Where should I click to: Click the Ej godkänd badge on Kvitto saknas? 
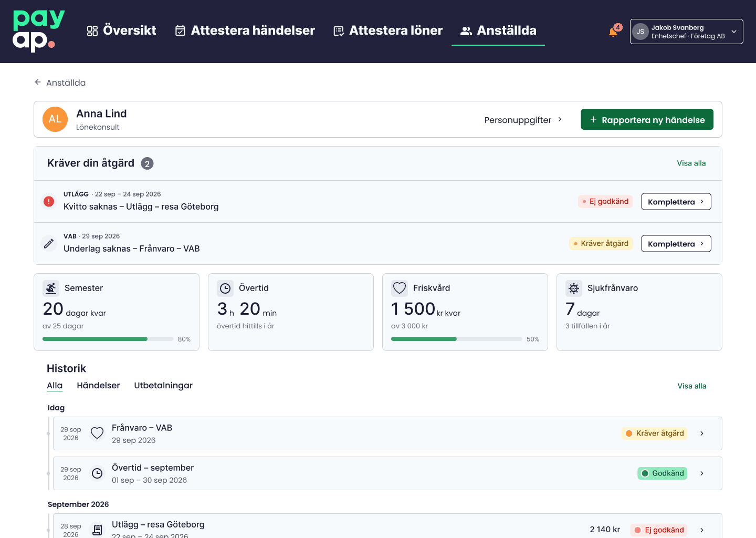605,201
